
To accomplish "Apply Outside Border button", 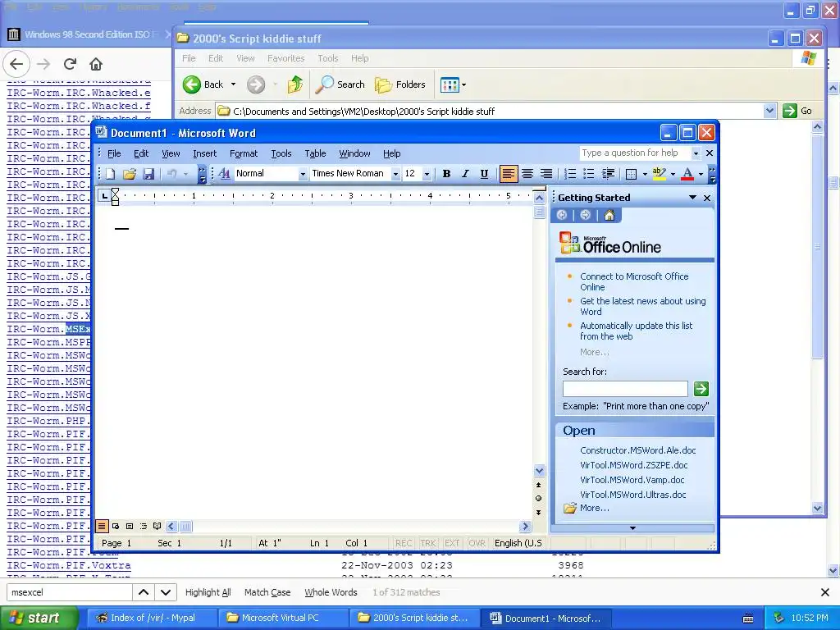I will (x=632, y=174).
